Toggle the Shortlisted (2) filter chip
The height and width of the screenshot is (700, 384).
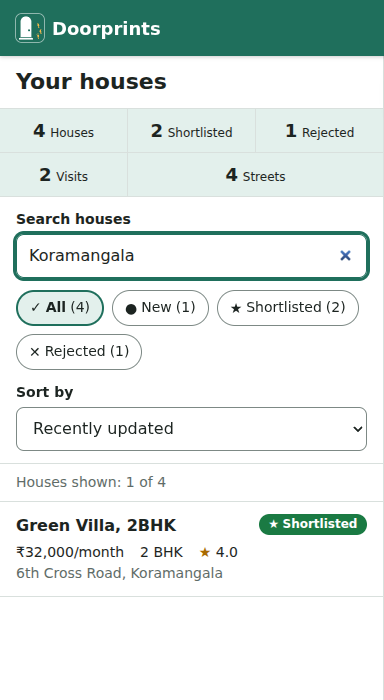tap(288, 308)
